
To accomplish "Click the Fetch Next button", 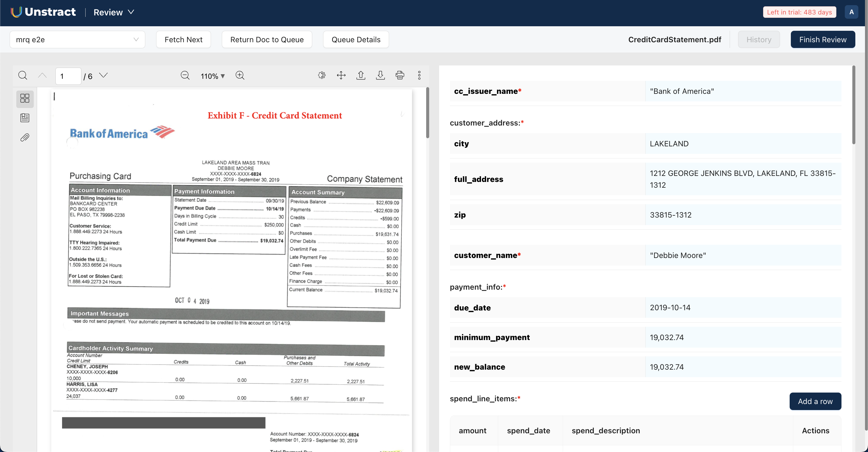I will 183,40.
